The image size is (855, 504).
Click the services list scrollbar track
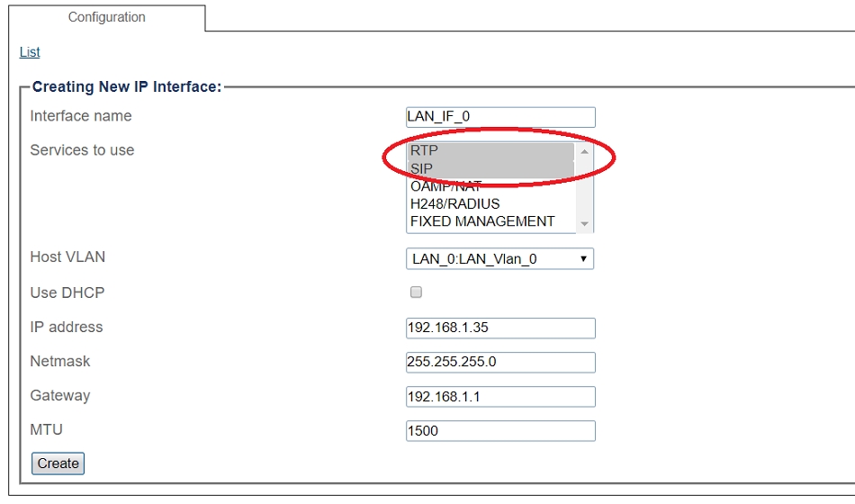point(585,187)
